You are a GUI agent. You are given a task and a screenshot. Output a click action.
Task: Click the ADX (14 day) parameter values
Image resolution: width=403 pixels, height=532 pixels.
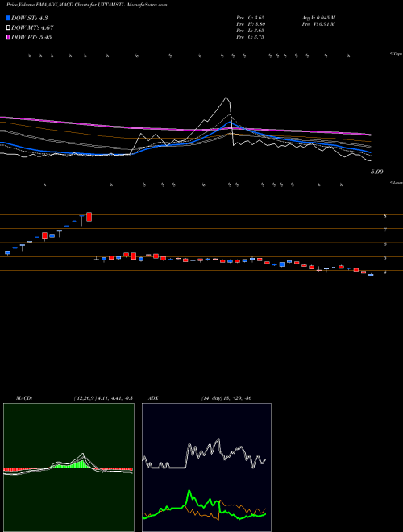[x=226, y=398]
